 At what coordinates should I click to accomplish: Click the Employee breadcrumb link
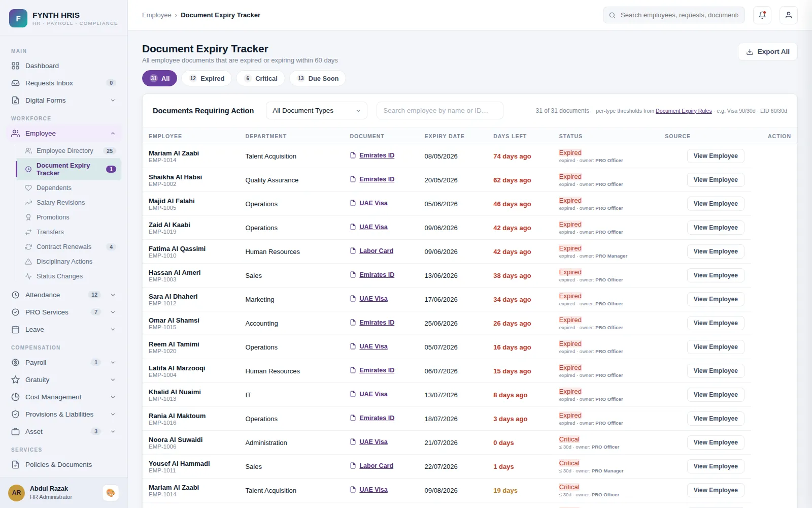pos(157,15)
